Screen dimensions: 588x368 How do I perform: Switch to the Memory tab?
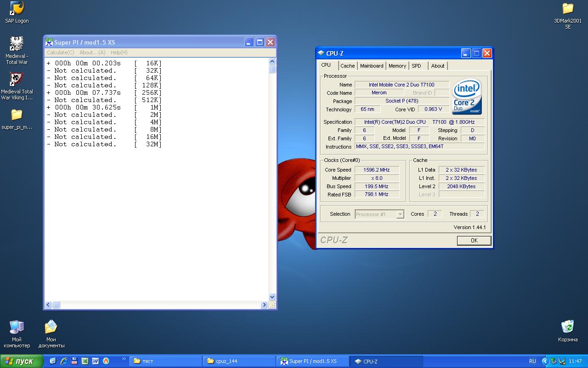coord(397,66)
